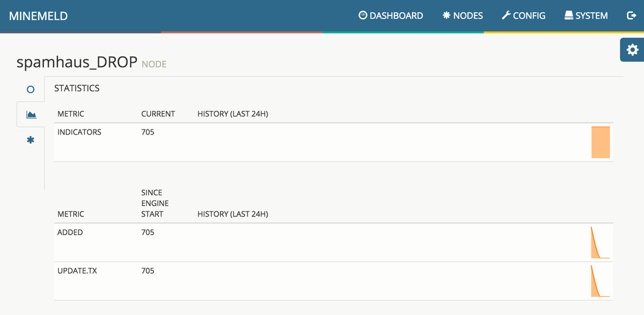Open the Dashboard page

pyautogui.click(x=391, y=15)
